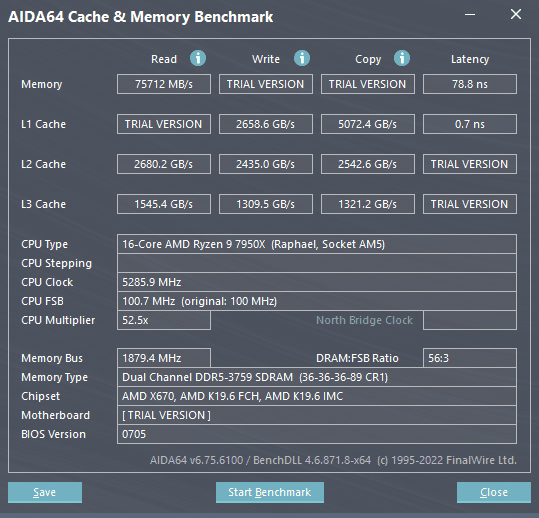
Task: Click the BIOS Version value 0705
Action: point(317,434)
